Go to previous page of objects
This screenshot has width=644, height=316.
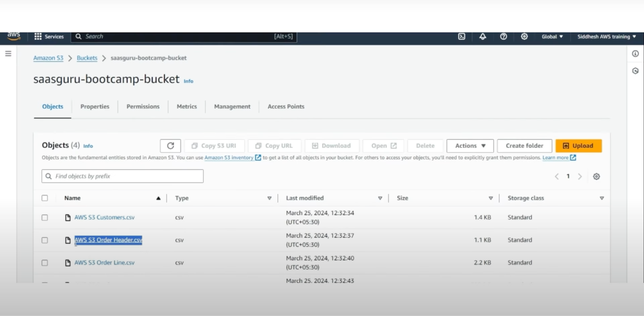tap(557, 176)
